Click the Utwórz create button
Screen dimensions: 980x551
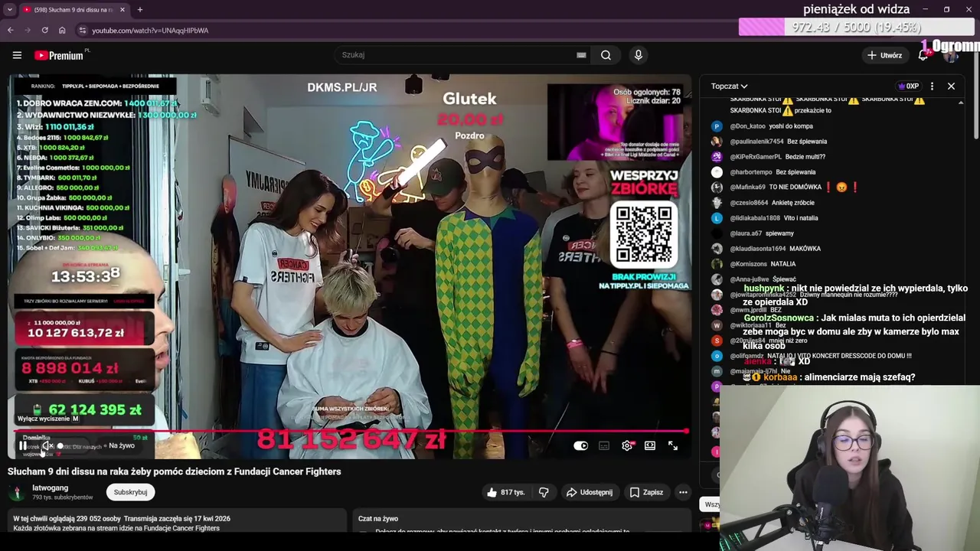coord(884,55)
